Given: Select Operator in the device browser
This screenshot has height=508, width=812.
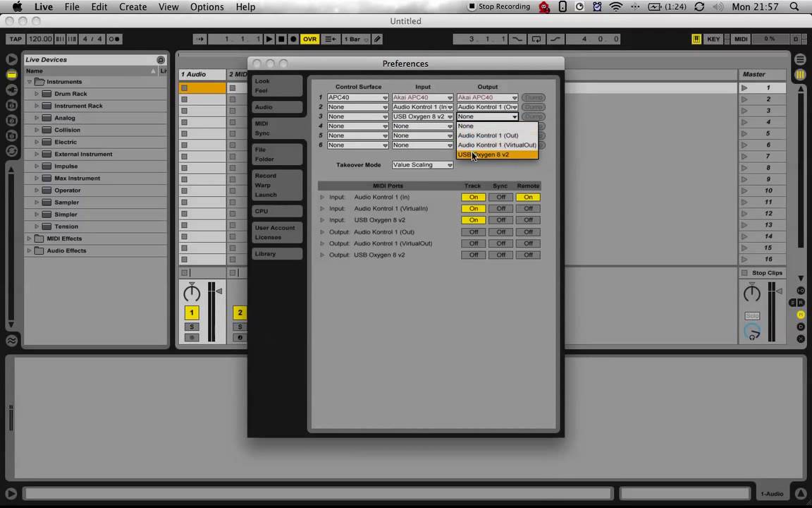Looking at the screenshot, I should (x=68, y=190).
